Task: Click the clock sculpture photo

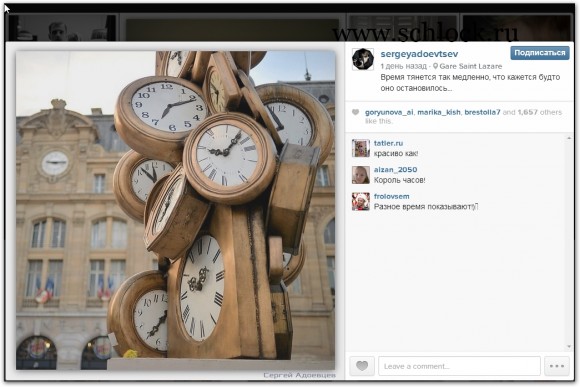Action: 176,210
